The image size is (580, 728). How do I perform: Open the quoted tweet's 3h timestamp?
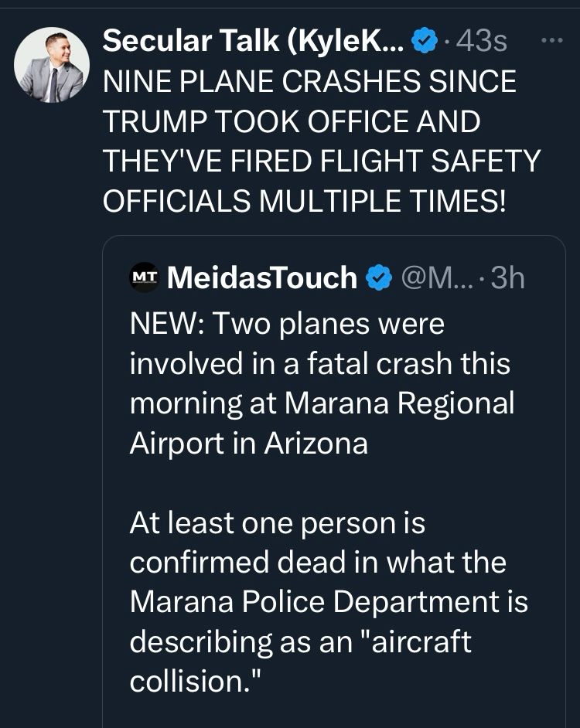(x=508, y=278)
